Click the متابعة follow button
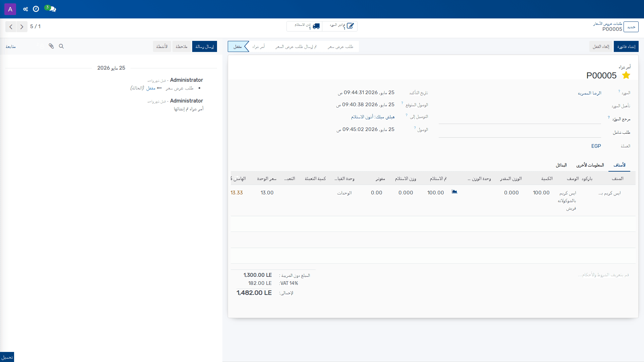The image size is (644, 362). [11, 47]
